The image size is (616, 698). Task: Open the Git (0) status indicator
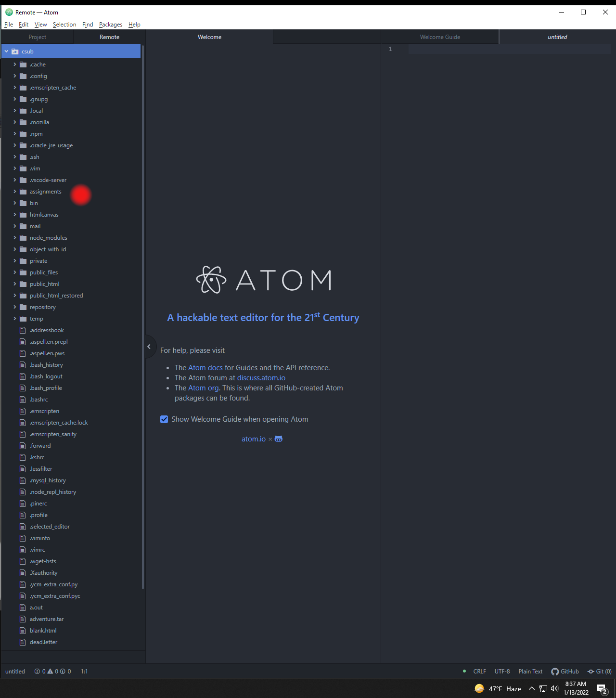click(600, 672)
